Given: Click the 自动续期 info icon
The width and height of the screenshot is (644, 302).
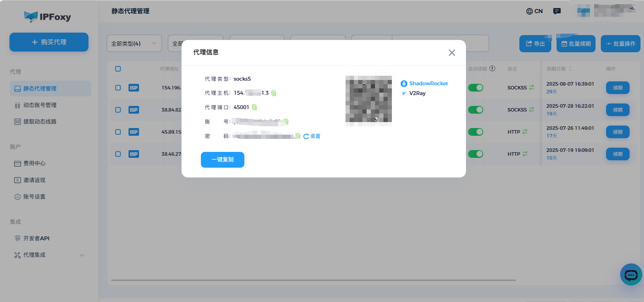Looking at the screenshot, I should 492,68.
